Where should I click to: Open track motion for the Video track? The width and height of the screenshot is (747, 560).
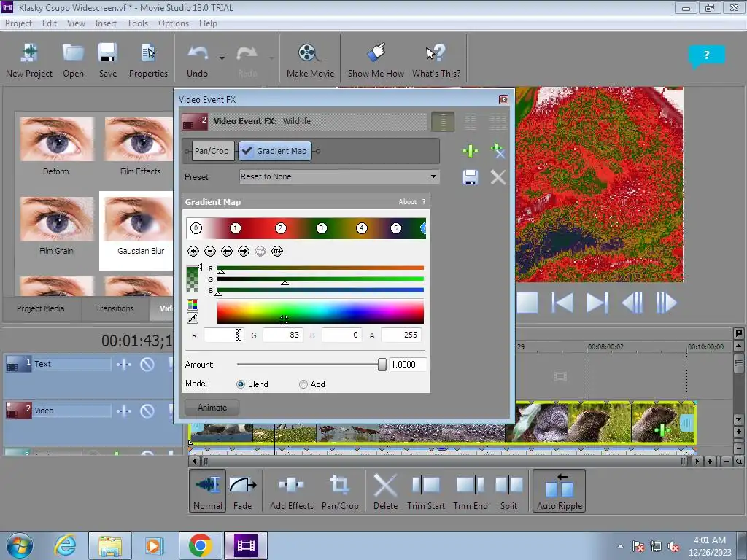pyautogui.click(x=124, y=411)
